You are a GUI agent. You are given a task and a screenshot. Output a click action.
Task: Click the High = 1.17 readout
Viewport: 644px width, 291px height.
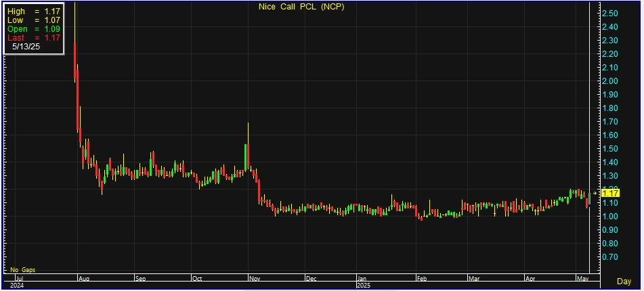tap(34, 12)
